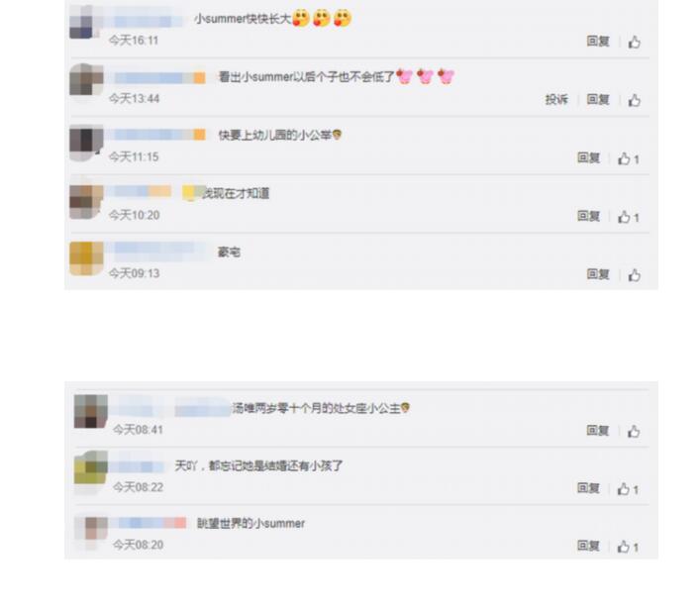This screenshot has width=700, height=612.
Task: Click 投诉 on the 13:44 comment
Action: pyautogui.click(x=556, y=100)
